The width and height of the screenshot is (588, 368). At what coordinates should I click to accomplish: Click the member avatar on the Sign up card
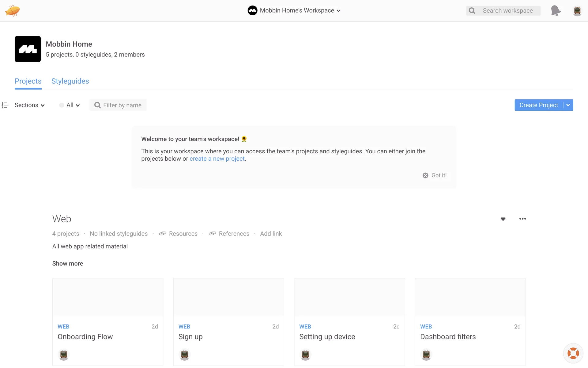click(184, 355)
